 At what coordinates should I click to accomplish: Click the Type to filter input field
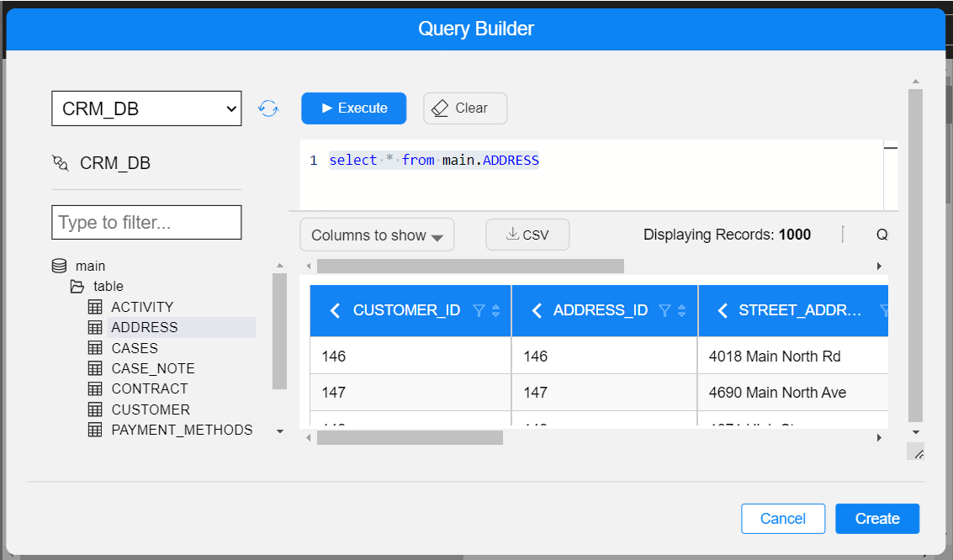146,223
